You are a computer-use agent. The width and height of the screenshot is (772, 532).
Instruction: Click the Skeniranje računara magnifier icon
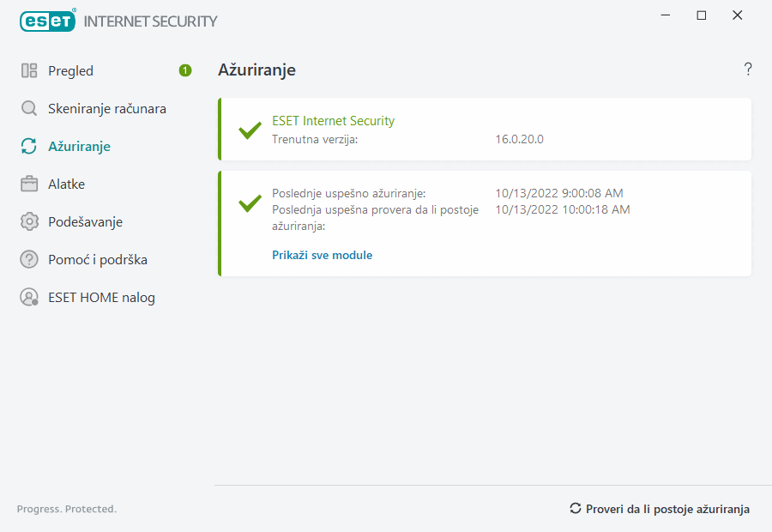29,109
